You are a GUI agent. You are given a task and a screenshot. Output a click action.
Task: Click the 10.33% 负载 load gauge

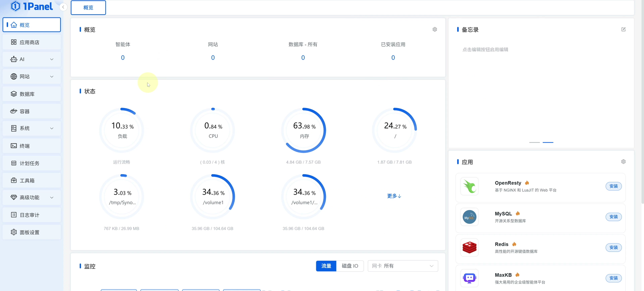coord(122,130)
